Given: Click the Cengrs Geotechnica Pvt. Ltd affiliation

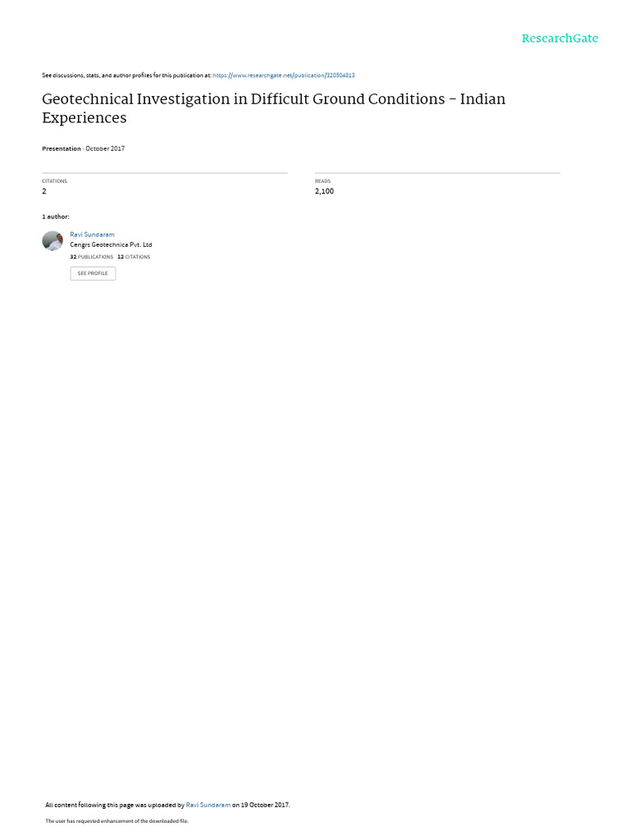Looking at the screenshot, I should pos(111,244).
